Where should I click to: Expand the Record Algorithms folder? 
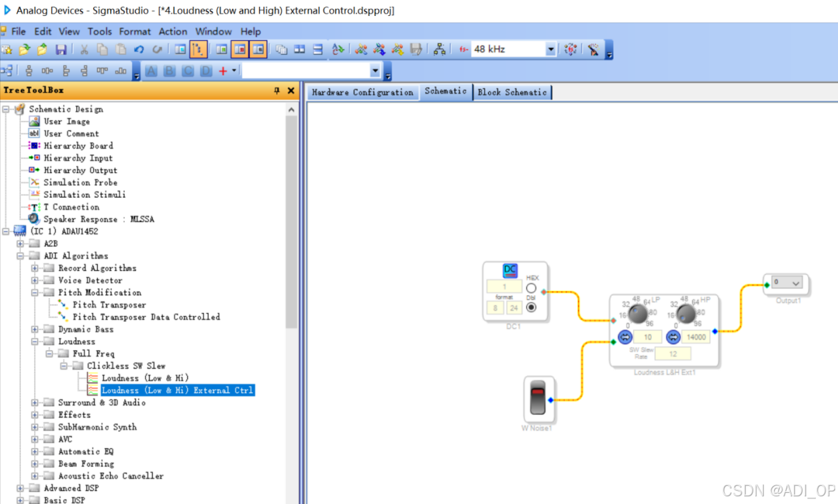35,268
